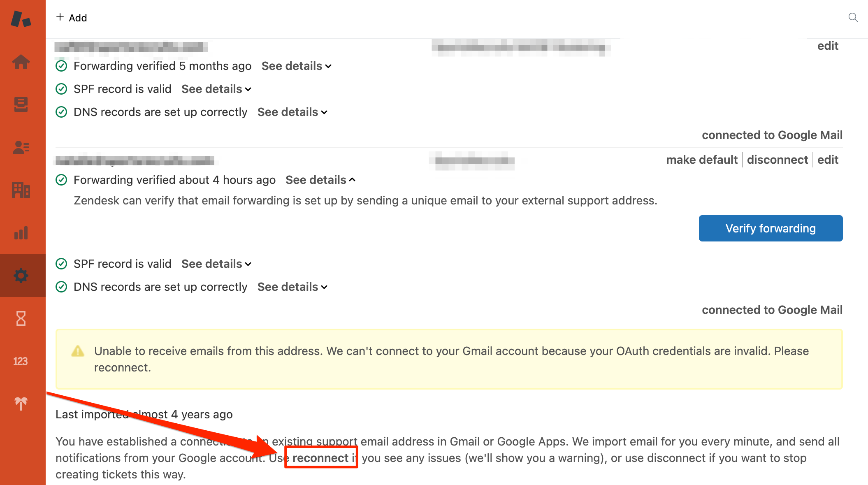Expand See details for first SPF record row
Viewport: 868px width, 485px height.
(x=216, y=89)
